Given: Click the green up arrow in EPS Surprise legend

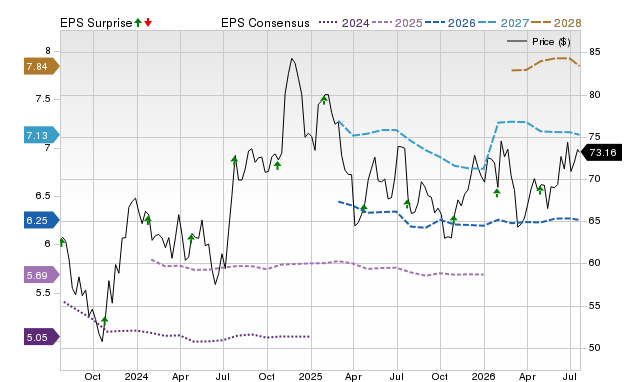Looking at the screenshot, I should pyautogui.click(x=138, y=22).
